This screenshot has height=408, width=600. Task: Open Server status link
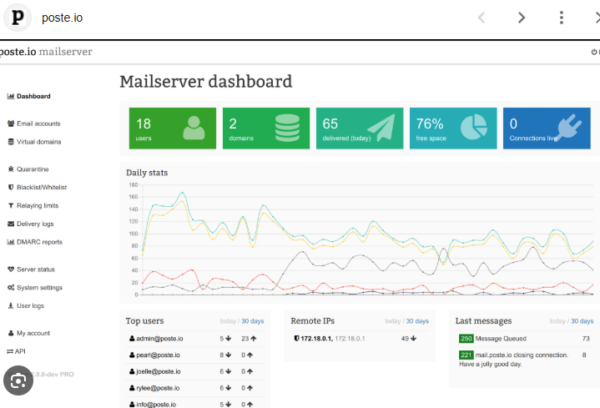tap(36, 269)
